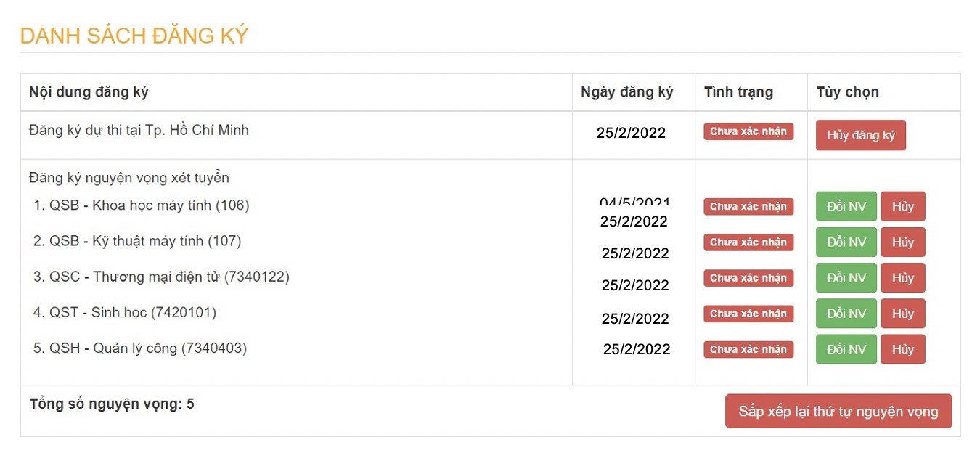Click the status badge for Quản lý công
Image resolution: width=980 pixels, height=453 pixels.
click(x=748, y=349)
